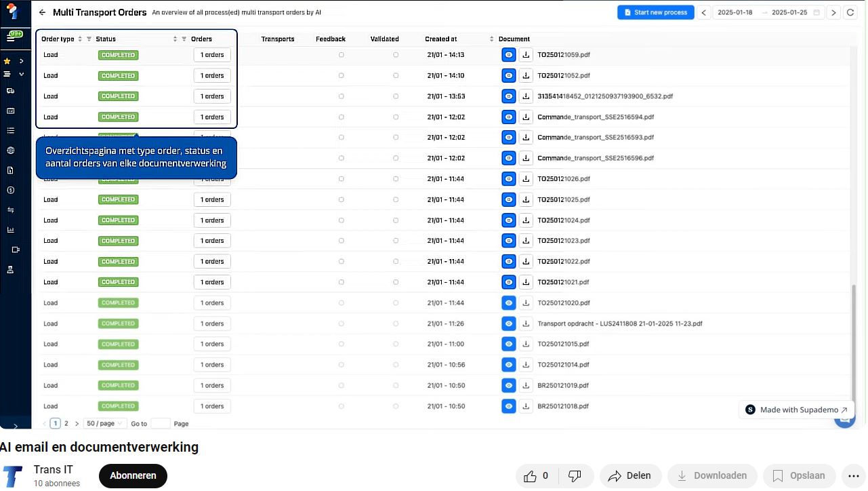
Task: Download Commande_transport_SSE2516594.pdf file
Action: point(526,117)
